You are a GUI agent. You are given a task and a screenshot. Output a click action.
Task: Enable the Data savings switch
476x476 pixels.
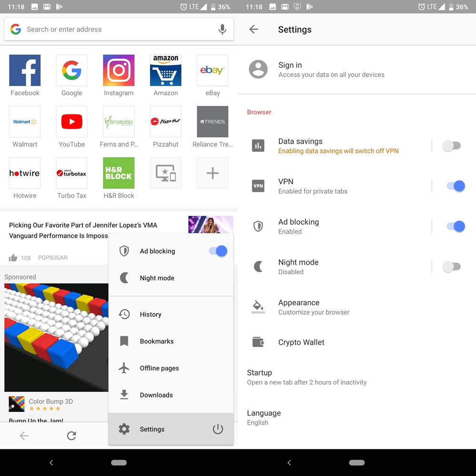point(451,146)
